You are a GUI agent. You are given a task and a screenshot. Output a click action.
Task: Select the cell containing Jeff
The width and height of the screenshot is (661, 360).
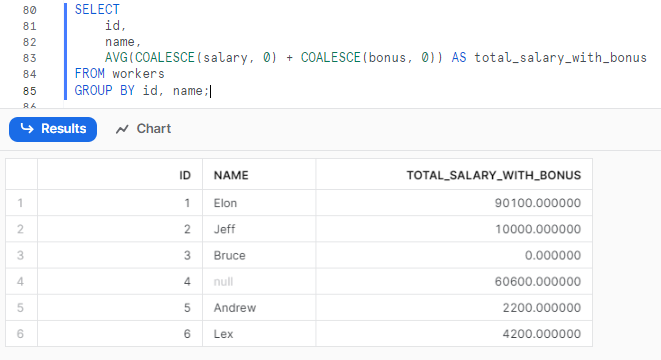pos(259,229)
